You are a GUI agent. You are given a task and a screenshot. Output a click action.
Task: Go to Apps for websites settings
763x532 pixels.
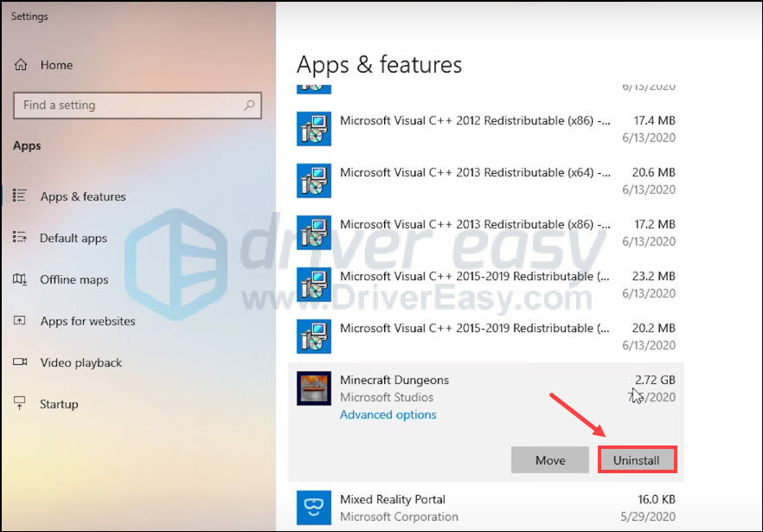coord(87,321)
